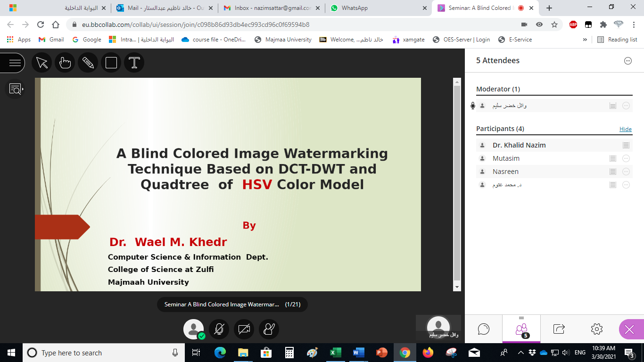Open attendee controls for the moderator

pos(626,106)
